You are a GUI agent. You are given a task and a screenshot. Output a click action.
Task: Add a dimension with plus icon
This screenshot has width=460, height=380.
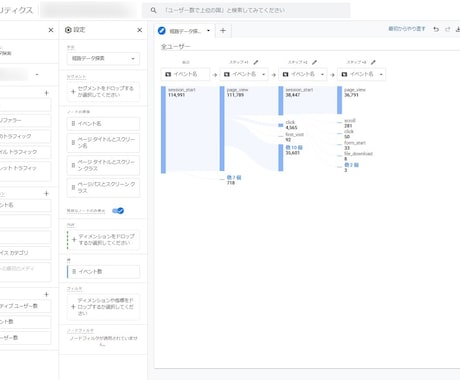(x=46, y=193)
